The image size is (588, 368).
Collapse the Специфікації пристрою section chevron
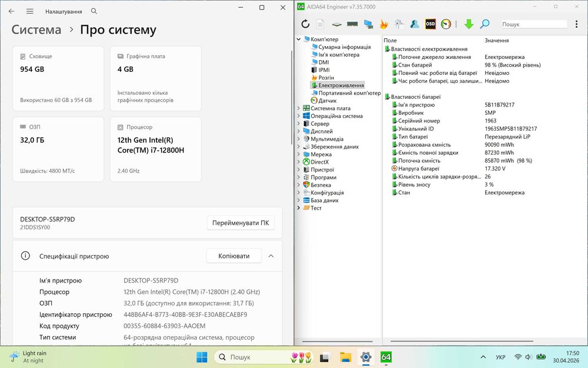tap(270, 256)
